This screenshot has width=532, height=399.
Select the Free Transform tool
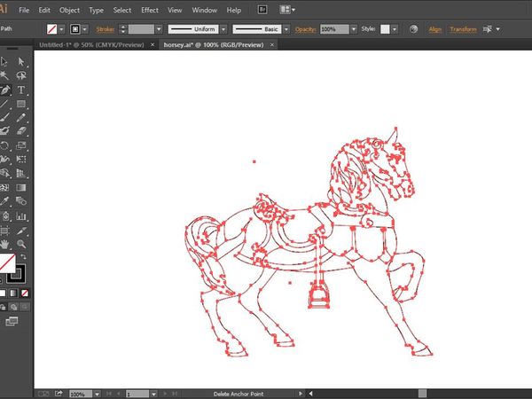click(x=21, y=159)
